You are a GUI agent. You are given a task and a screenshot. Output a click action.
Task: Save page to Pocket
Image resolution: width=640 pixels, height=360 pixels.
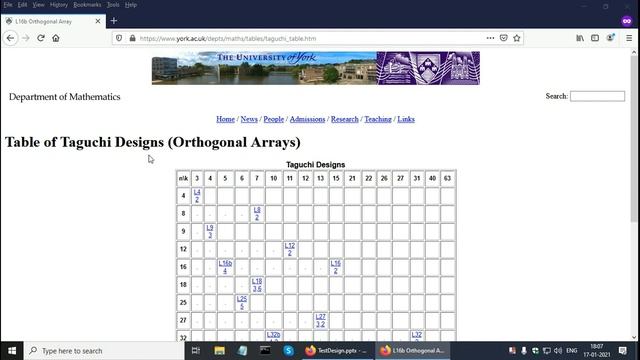click(x=504, y=38)
